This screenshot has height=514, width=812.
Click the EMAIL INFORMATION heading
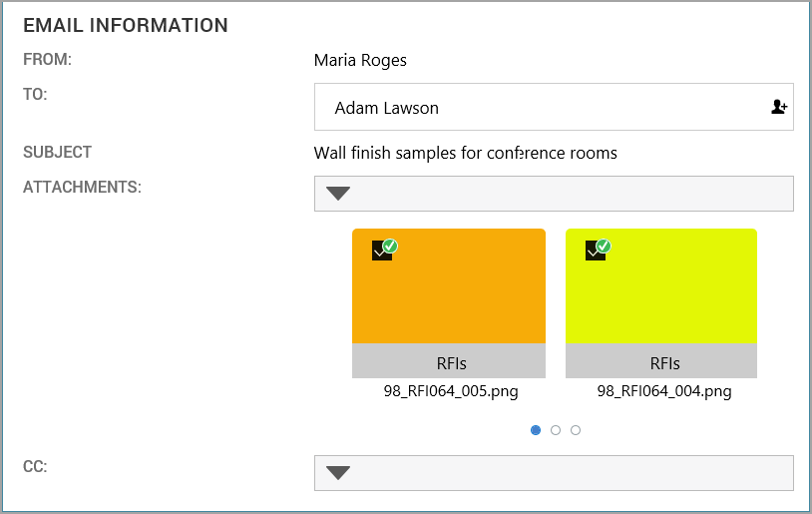(126, 25)
